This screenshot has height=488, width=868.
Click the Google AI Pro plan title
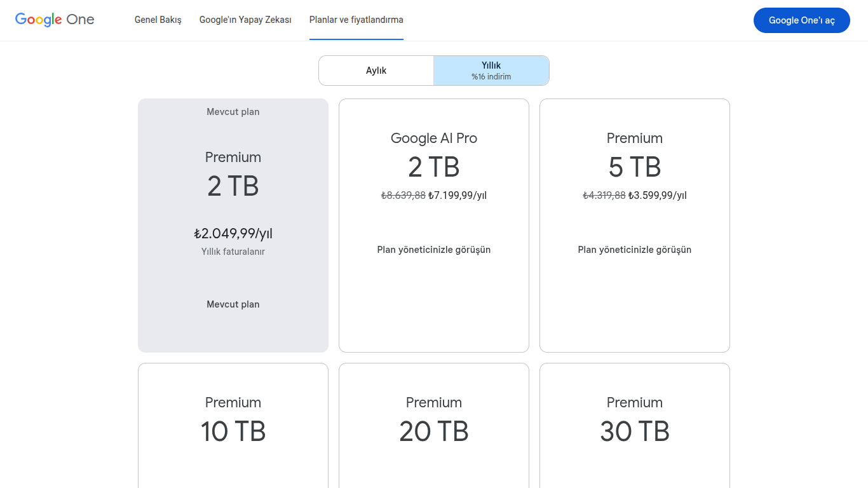coord(434,139)
